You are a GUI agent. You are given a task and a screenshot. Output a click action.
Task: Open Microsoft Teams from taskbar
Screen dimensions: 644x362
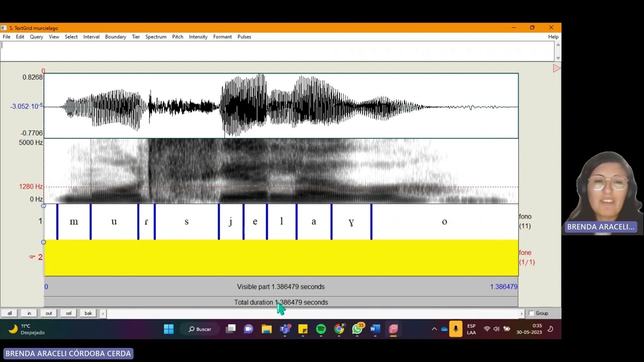point(285,329)
